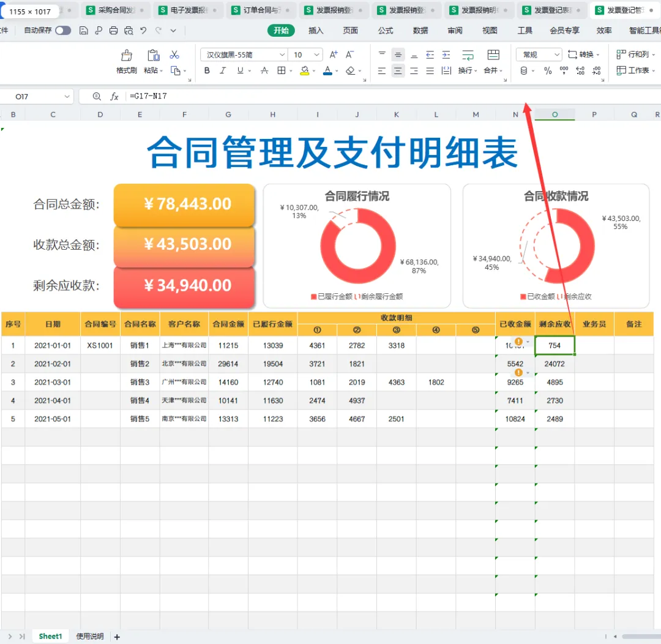Increase font size with A+ icon
The height and width of the screenshot is (644, 661).
pos(334,54)
